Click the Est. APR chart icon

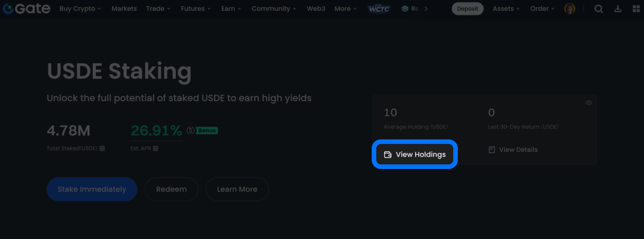[x=156, y=148]
